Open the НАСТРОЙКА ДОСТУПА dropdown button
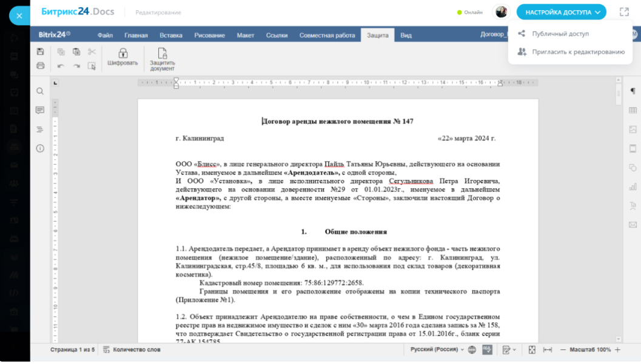 click(x=562, y=12)
